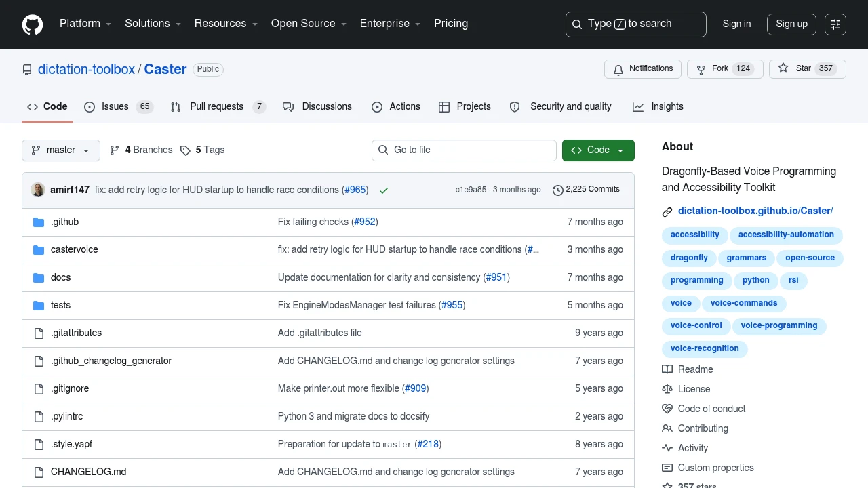
Task: Click the 5 Tags link
Action: pos(202,150)
